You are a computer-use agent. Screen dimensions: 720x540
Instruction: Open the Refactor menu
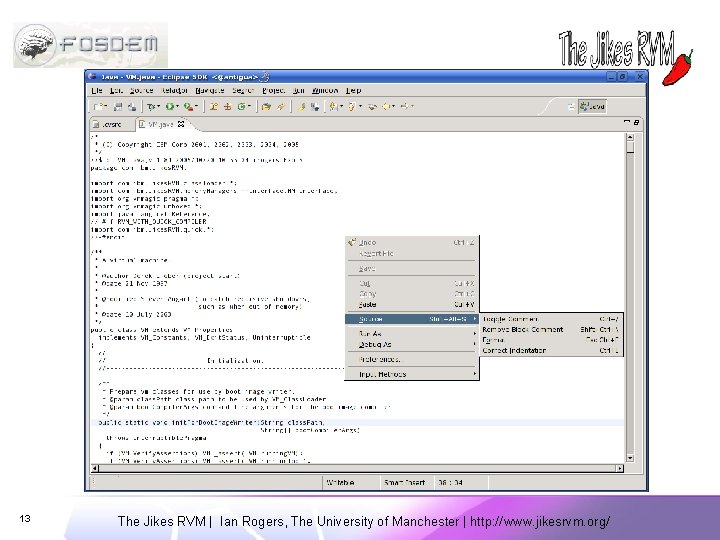pos(174,90)
